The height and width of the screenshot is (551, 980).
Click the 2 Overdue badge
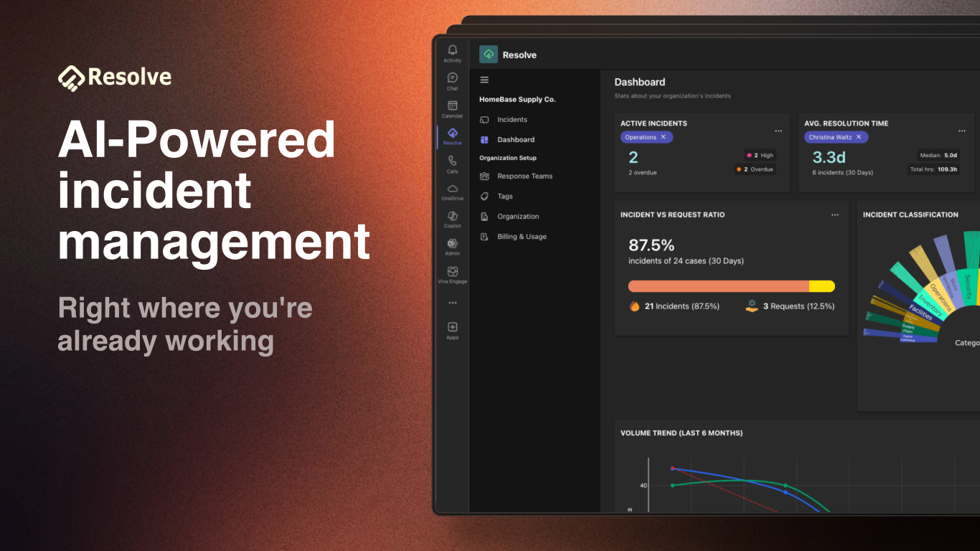[x=754, y=169]
